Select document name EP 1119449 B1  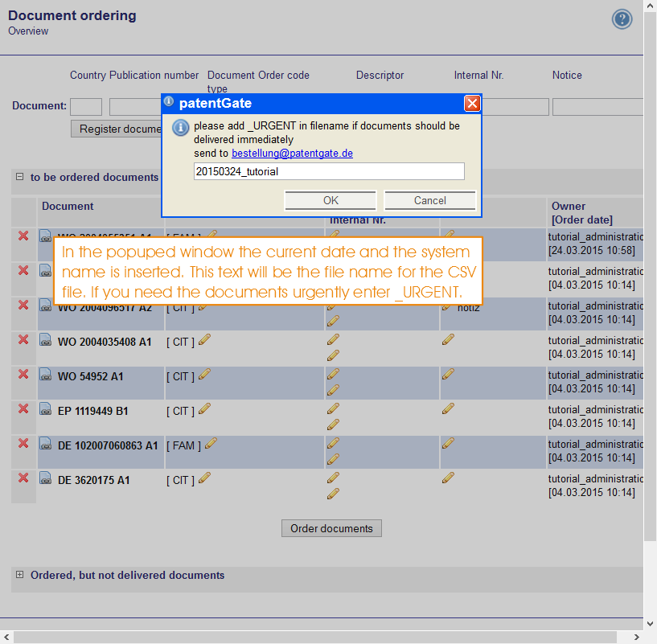pos(92,411)
